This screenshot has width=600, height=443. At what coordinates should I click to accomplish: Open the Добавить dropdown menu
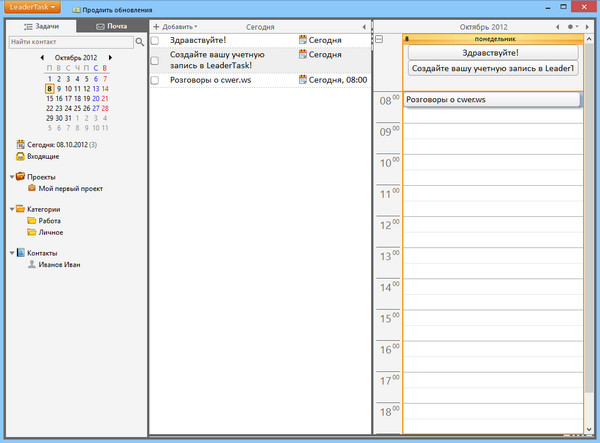[174, 25]
